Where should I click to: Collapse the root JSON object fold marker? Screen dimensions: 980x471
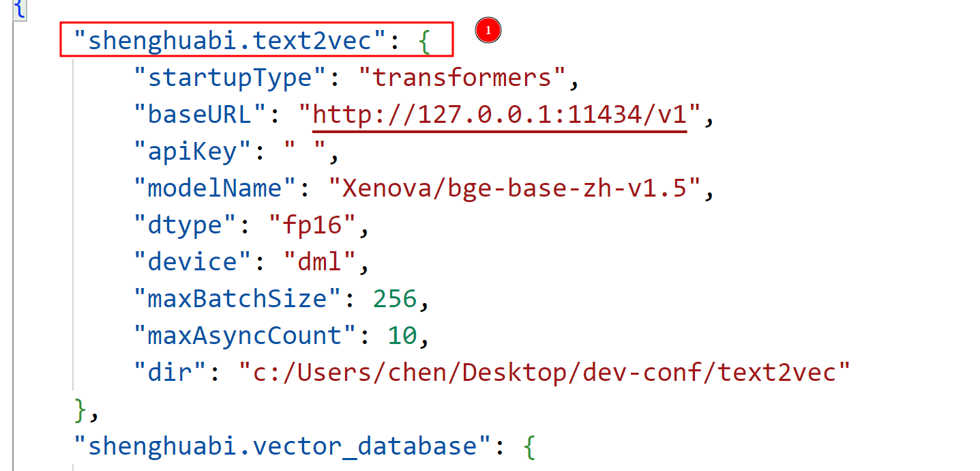coord(19,10)
